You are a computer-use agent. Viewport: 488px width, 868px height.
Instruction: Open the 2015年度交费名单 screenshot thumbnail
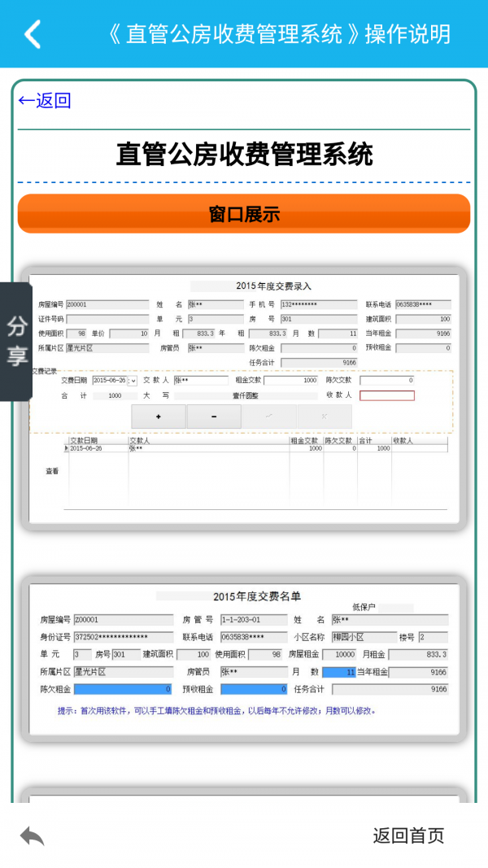point(244,659)
